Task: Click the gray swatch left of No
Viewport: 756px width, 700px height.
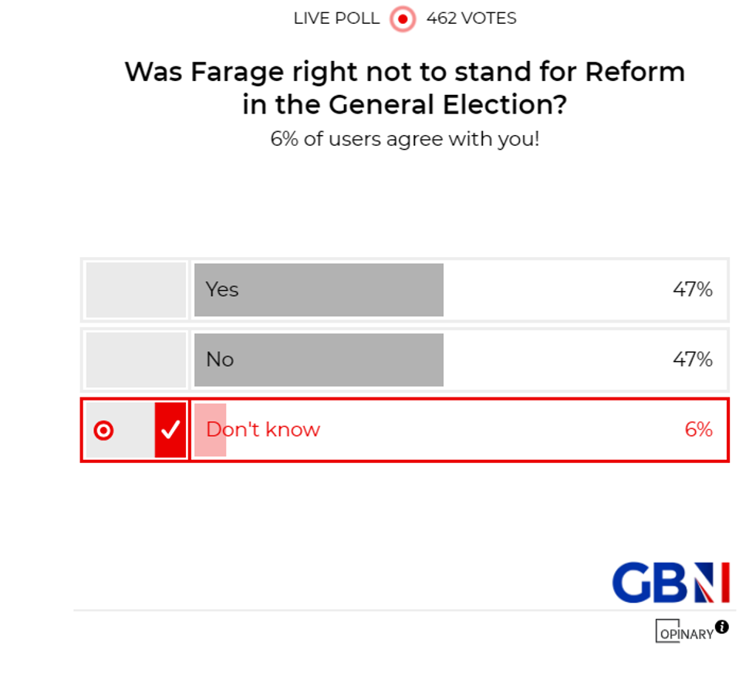Action: click(x=136, y=359)
